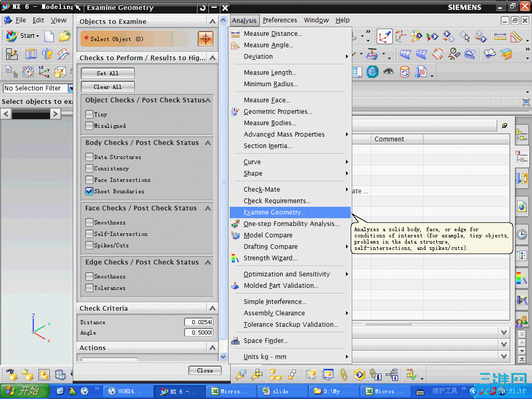Click the cue line right scroll arrow
The height and width of the screenshot is (399, 532).
click(55, 114)
